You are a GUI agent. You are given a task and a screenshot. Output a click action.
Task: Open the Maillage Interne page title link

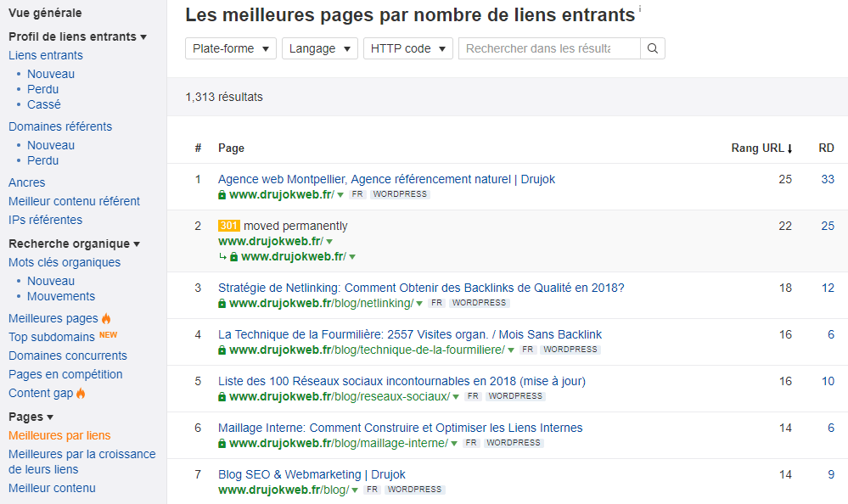pyautogui.click(x=400, y=428)
